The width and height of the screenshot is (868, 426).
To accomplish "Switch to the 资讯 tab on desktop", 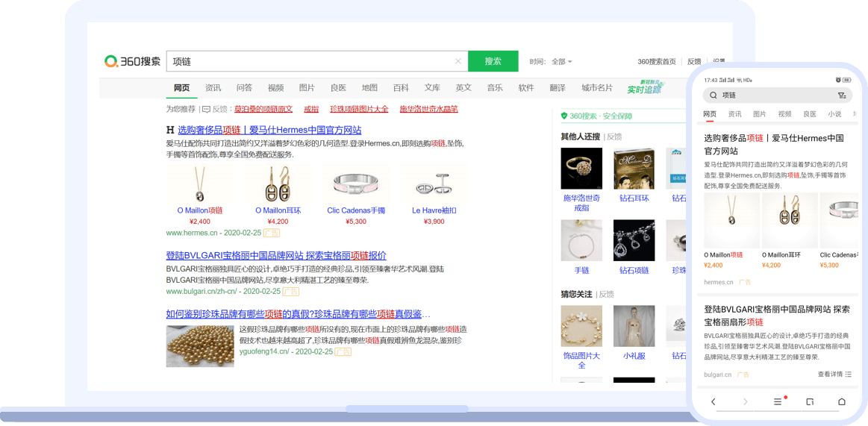I will (213, 87).
